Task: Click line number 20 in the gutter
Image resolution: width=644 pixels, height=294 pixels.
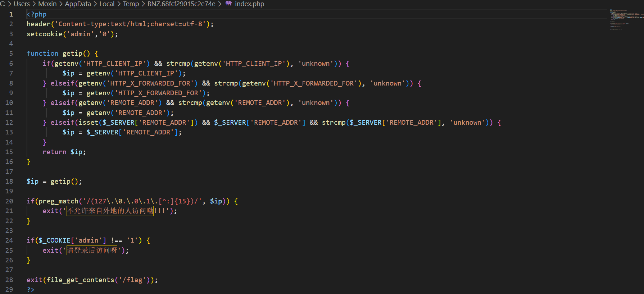Action: (x=9, y=201)
